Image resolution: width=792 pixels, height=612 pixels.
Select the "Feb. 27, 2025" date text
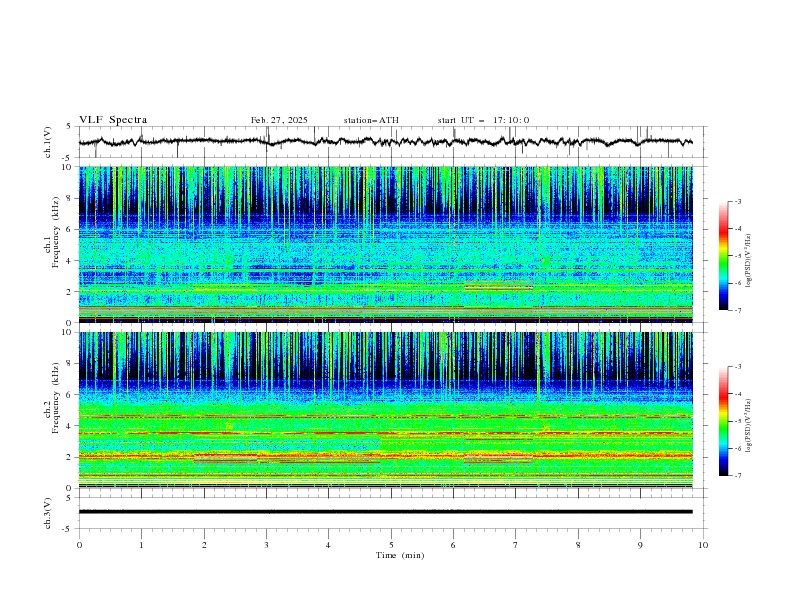pyautogui.click(x=279, y=120)
